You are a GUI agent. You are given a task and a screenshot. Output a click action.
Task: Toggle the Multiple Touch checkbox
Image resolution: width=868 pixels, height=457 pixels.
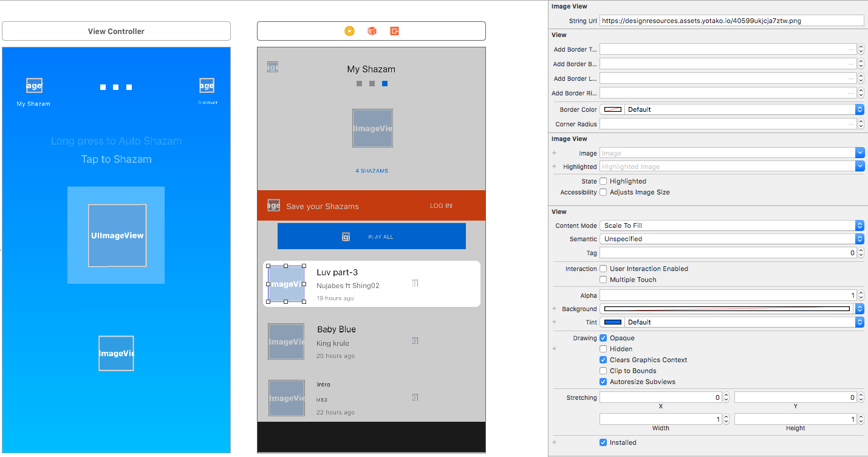603,280
